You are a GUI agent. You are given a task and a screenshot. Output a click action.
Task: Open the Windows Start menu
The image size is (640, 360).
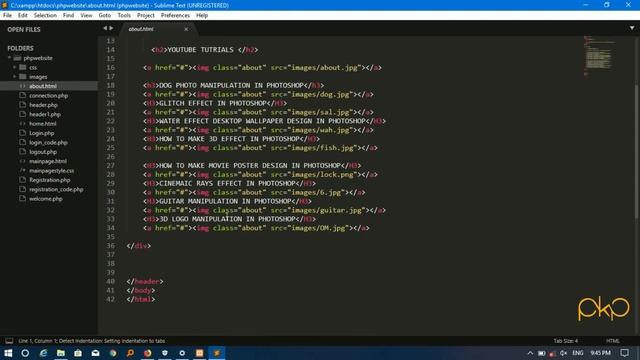point(8,353)
